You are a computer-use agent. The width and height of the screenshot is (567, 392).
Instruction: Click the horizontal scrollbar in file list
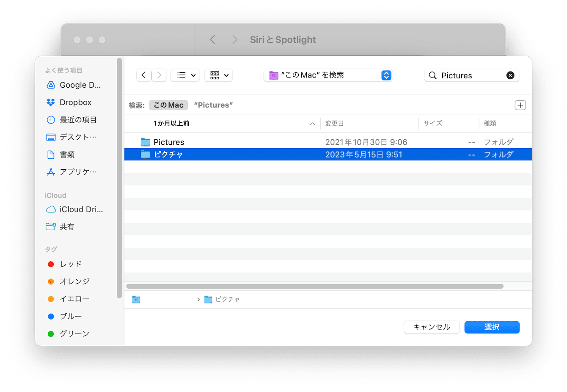315,286
